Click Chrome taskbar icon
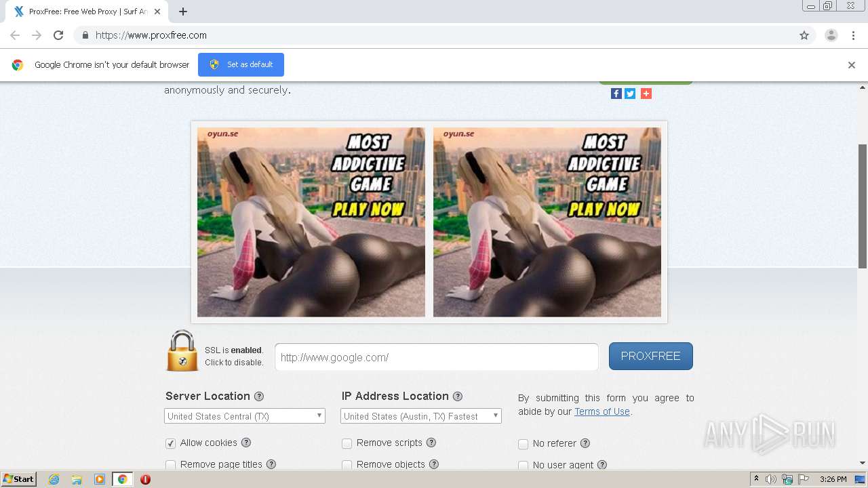 pyautogui.click(x=122, y=479)
